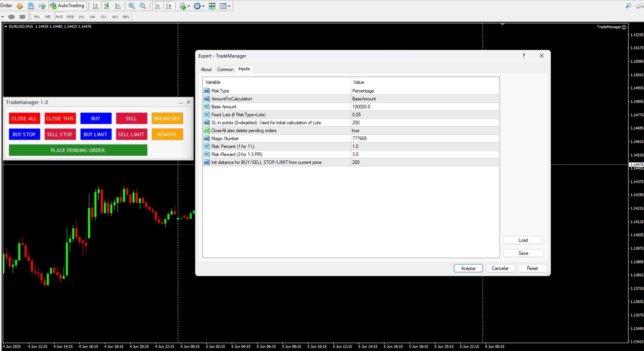Select the candlestick chart icon
Screen dimensions: 644x351
click(107, 6)
